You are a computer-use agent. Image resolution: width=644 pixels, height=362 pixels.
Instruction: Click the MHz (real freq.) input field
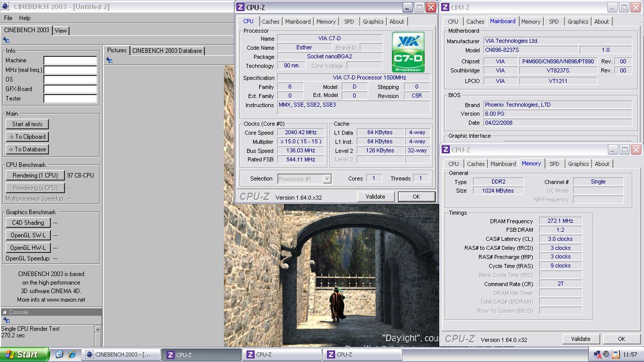coord(70,70)
